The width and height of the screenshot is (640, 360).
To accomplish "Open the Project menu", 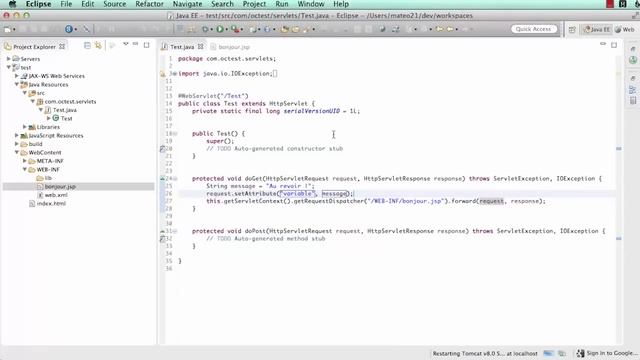I will [254, 4].
